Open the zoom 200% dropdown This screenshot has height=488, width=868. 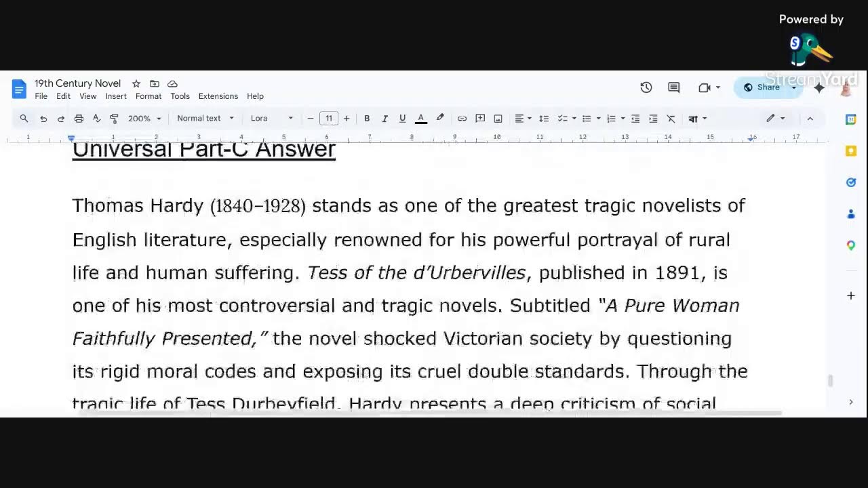(144, 119)
